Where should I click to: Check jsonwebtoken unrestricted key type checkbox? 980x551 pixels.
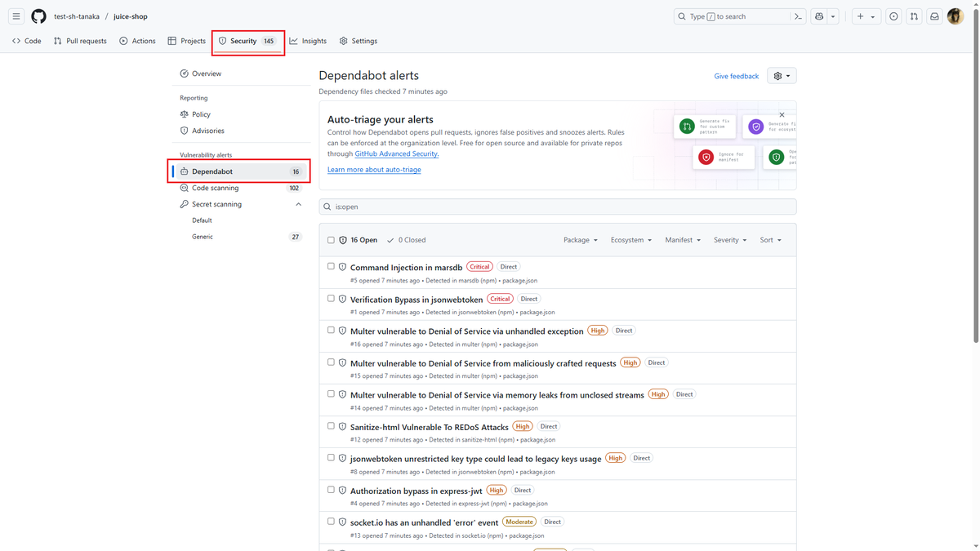[331, 457]
